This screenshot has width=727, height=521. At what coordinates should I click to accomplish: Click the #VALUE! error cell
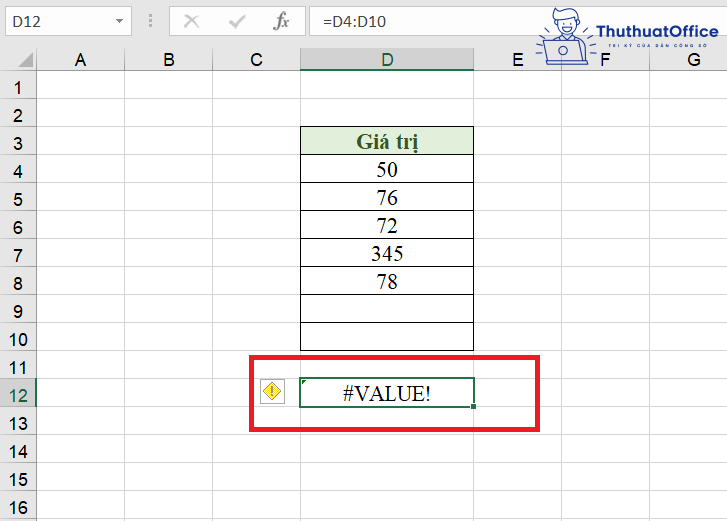(387, 393)
